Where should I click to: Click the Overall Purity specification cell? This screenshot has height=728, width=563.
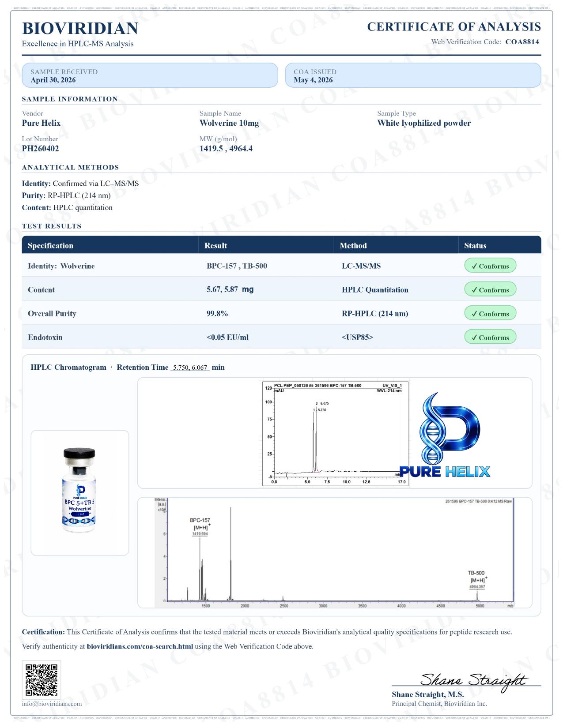(52, 314)
